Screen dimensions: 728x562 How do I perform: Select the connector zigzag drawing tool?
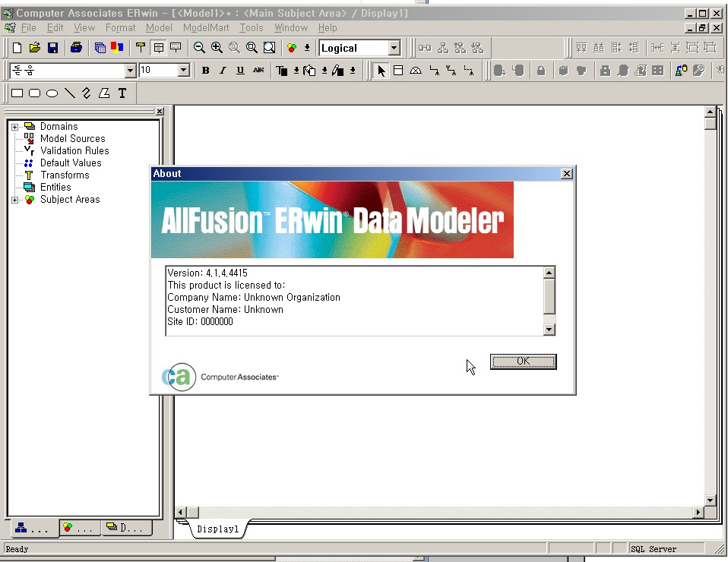coord(87,93)
